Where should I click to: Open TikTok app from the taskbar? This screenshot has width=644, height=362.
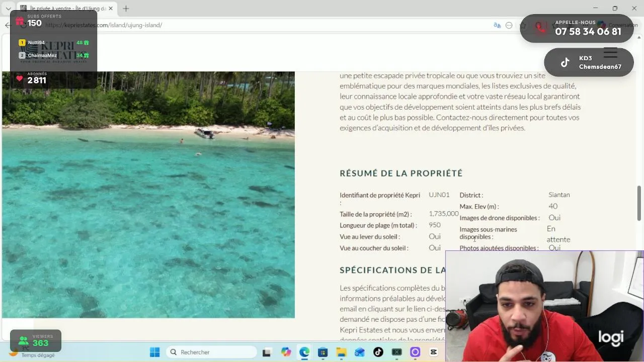point(378,352)
